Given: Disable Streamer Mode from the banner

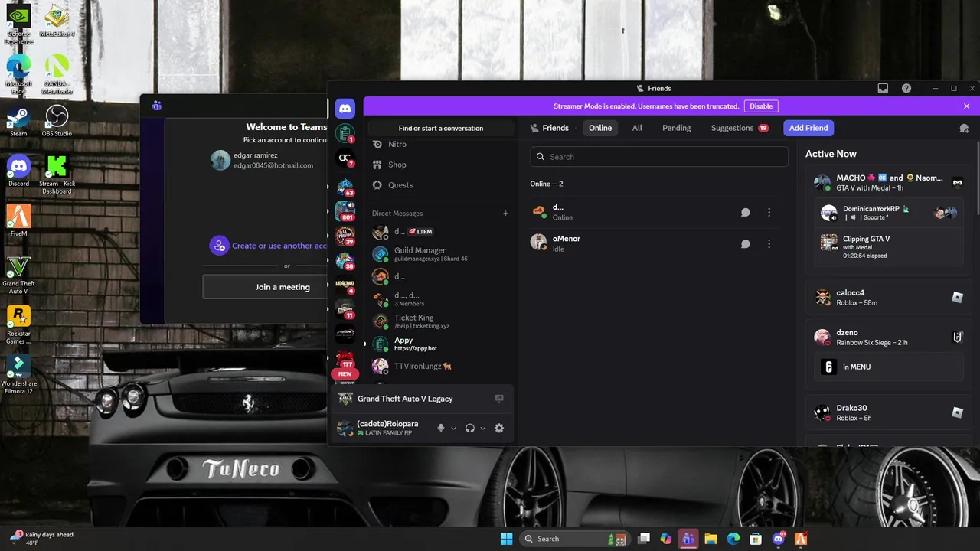Looking at the screenshot, I should [761, 106].
